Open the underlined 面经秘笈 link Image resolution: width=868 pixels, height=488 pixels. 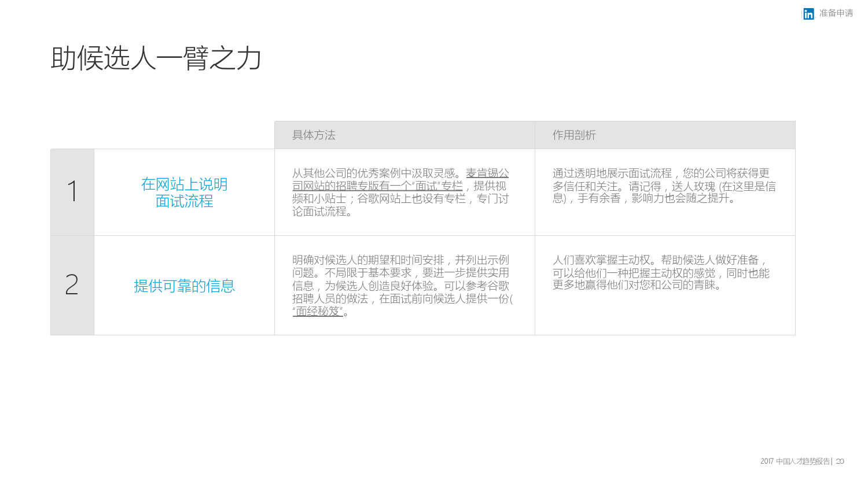point(318,312)
